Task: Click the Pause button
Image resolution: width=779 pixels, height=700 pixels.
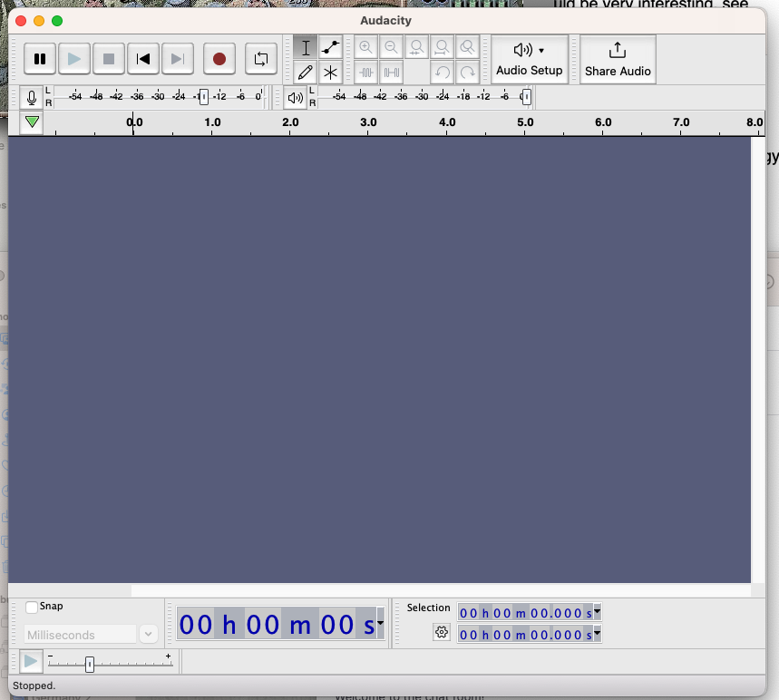Action: click(40, 59)
